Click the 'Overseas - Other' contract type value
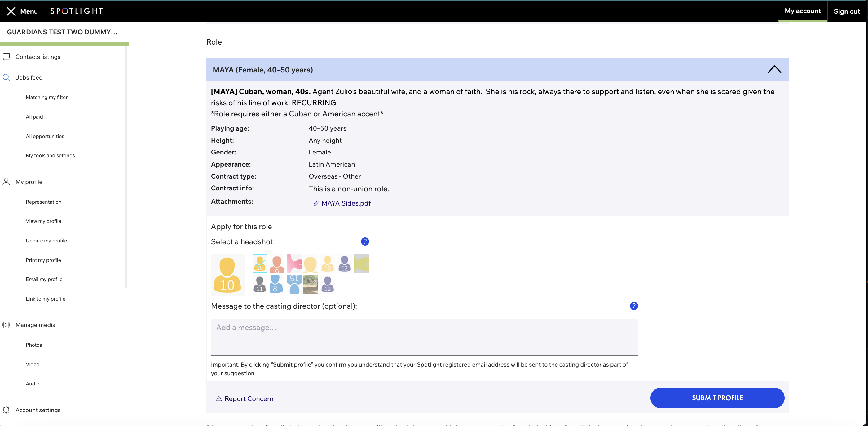The width and height of the screenshot is (868, 426). point(335,176)
